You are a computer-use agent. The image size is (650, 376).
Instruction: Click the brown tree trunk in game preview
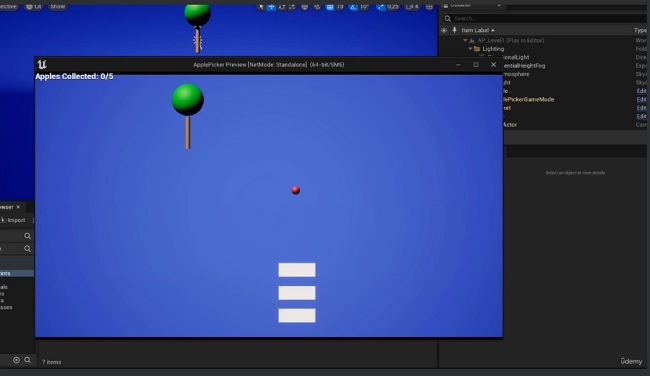(188, 133)
